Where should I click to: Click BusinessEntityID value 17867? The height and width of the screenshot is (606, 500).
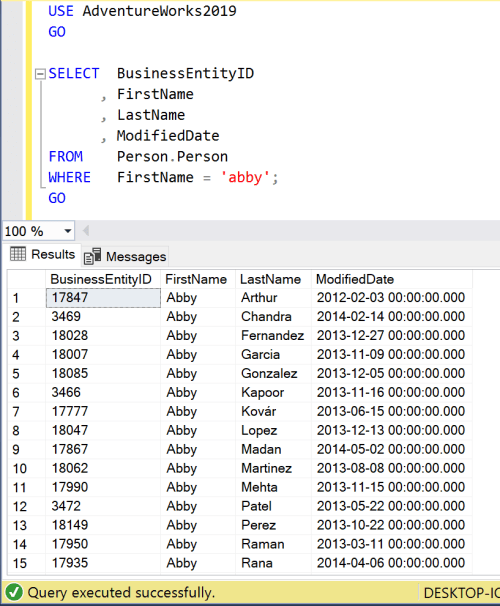click(103, 449)
